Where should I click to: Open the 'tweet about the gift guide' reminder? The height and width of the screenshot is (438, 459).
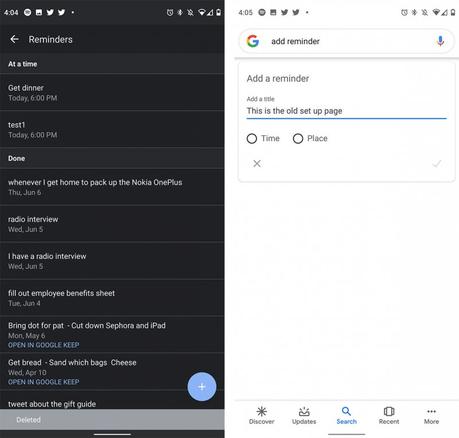[x=112, y=401]
